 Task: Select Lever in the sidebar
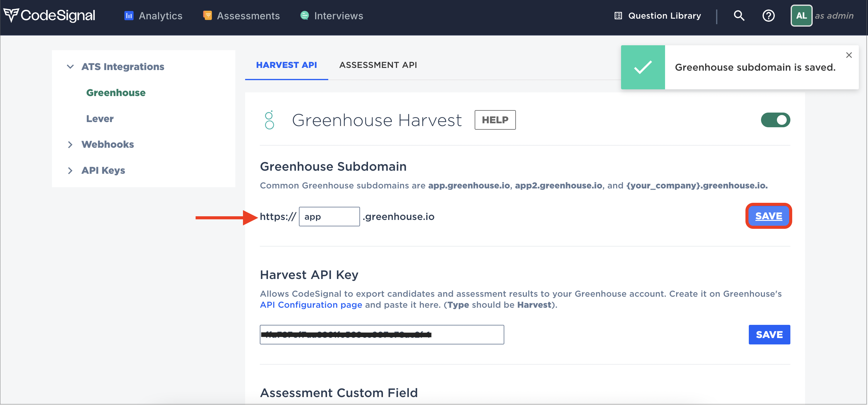100,119
